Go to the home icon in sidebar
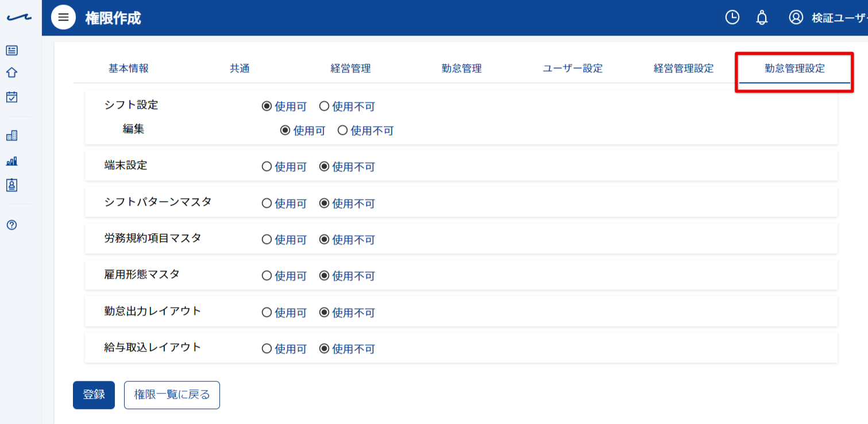Viewport: 868px width, 424px height. (x=11, y=73)
